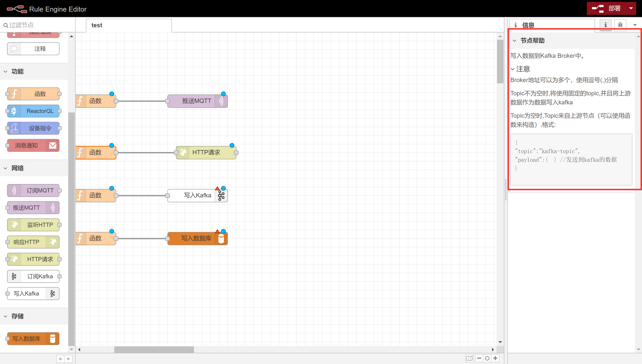642x364 pixels.
Task: Click the reset zoom circle button
Action: 487,358
